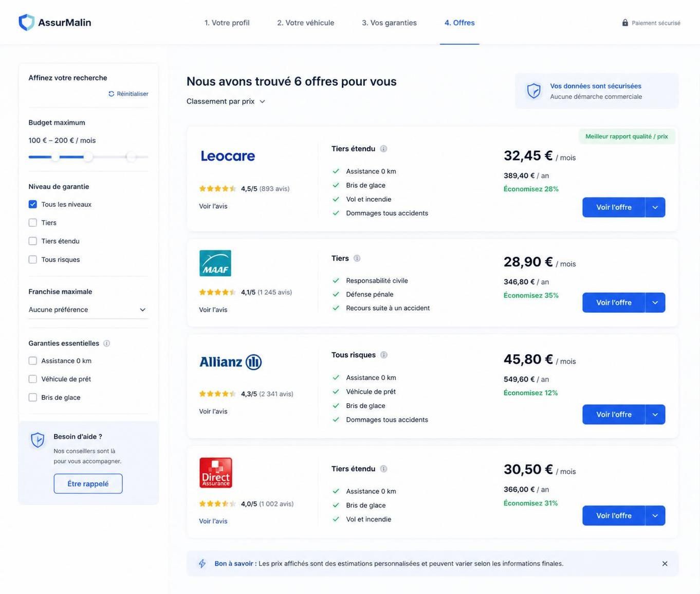The width and height of the screenshot is (700, 594).
Task: Check the Tiers guarantee level checkbox
Action: point(33,223)
